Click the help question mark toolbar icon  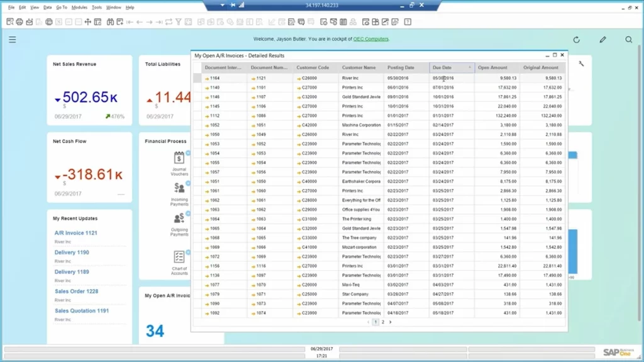click(408, 22)
